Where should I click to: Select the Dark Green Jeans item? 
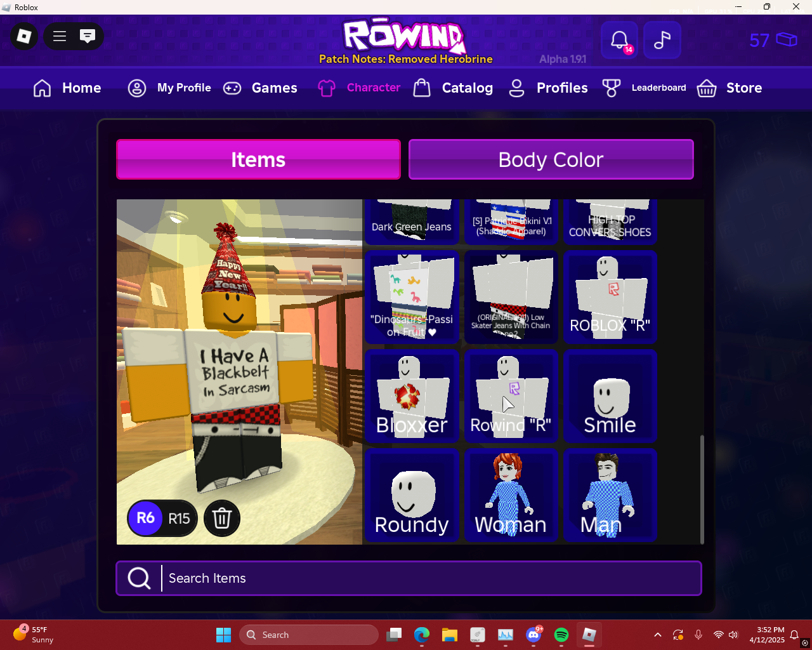[x=412, y=222]
